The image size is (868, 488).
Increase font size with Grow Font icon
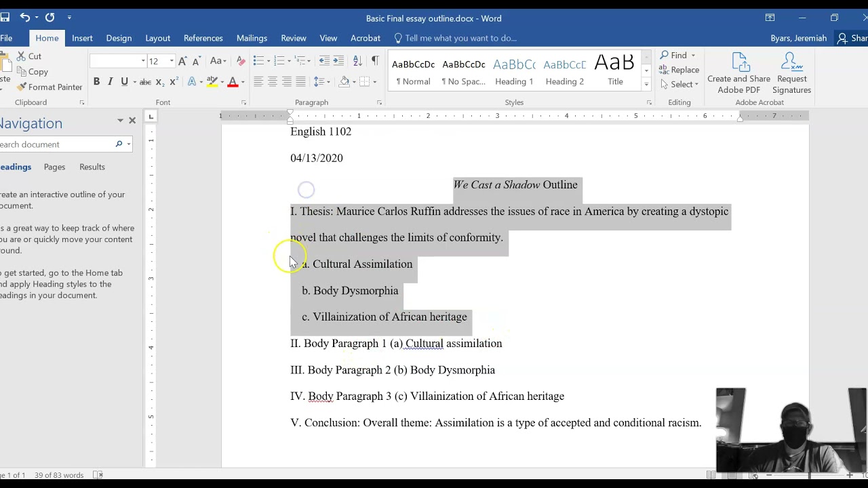point(182,61)
